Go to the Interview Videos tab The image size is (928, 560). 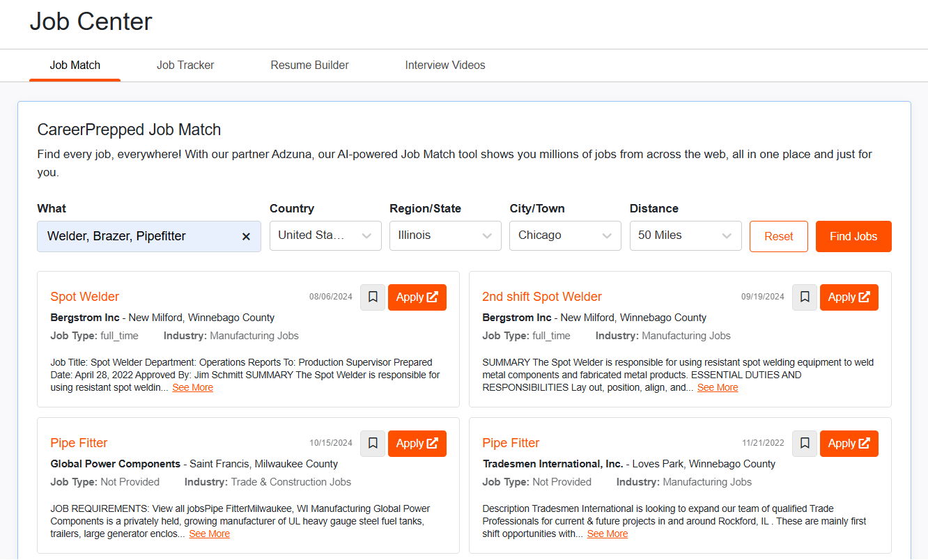pos(445,65)
